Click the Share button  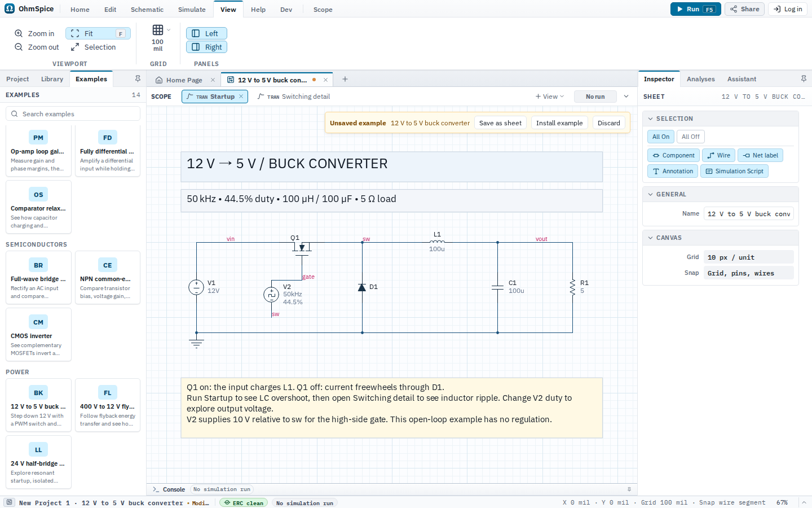point(744,9)
